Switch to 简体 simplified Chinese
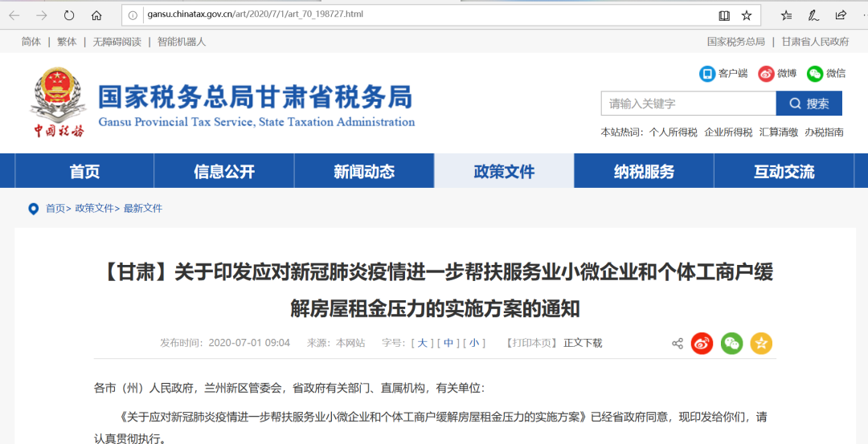The height and width of the screenshot is (444, 868). coord(31,42)
